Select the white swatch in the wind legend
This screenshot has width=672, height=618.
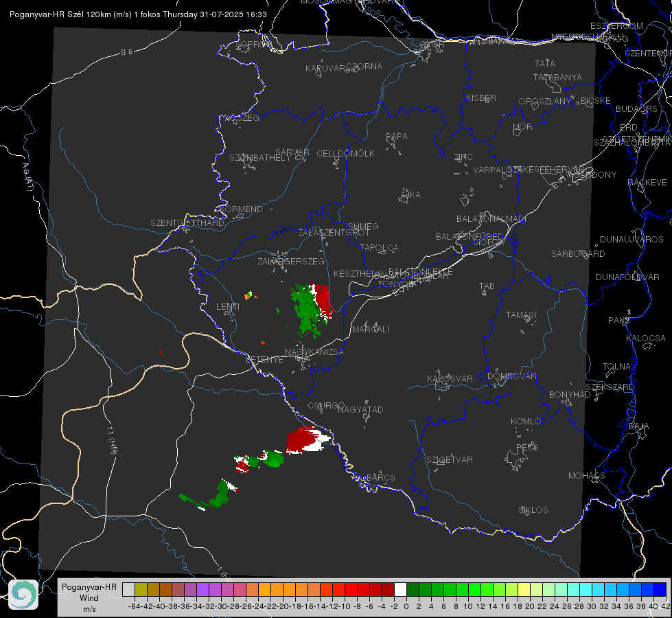pos(400,589)
